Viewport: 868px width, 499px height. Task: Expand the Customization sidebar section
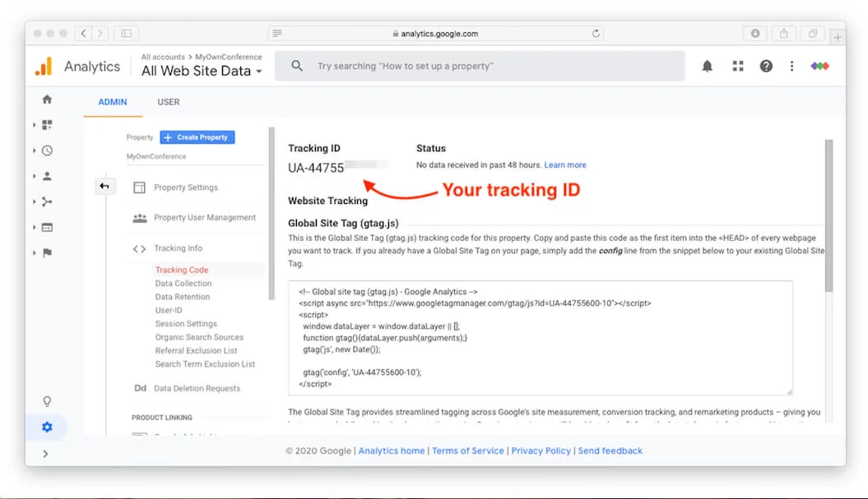click(x=47, y=124)
